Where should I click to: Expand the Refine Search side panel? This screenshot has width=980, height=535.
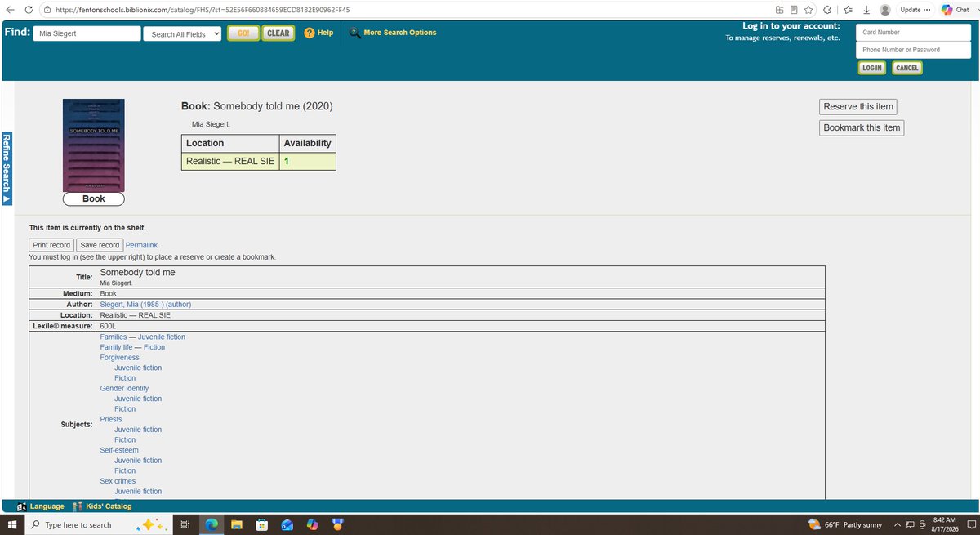7,169
